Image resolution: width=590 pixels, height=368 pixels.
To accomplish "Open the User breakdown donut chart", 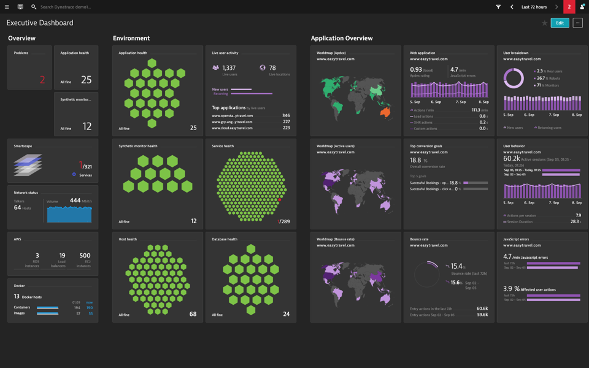I will tap(514, 78).
